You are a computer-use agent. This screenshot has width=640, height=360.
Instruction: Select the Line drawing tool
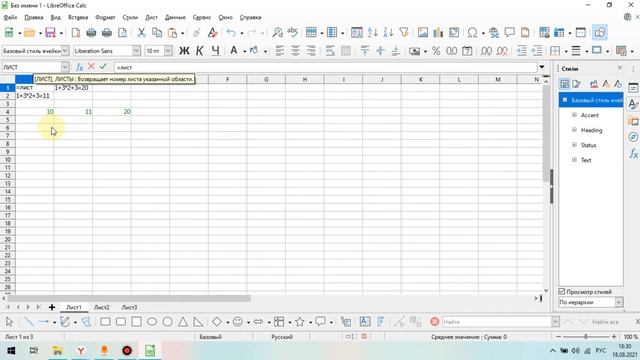28,322
